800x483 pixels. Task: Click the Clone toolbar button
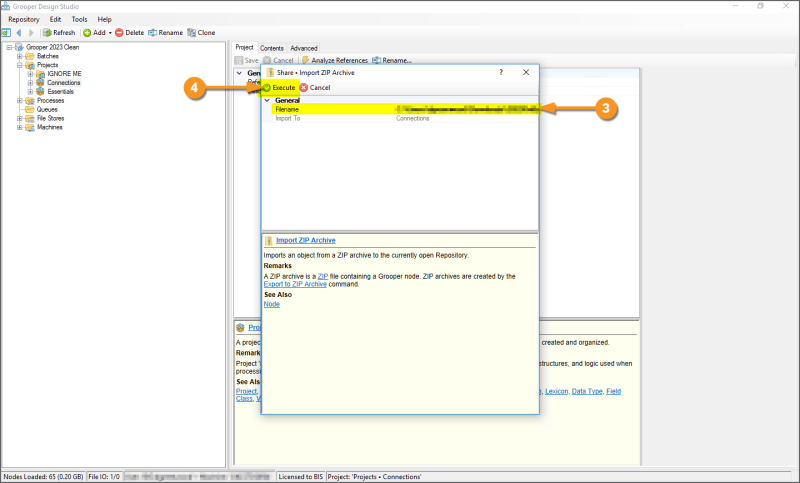tap(201, 32)
